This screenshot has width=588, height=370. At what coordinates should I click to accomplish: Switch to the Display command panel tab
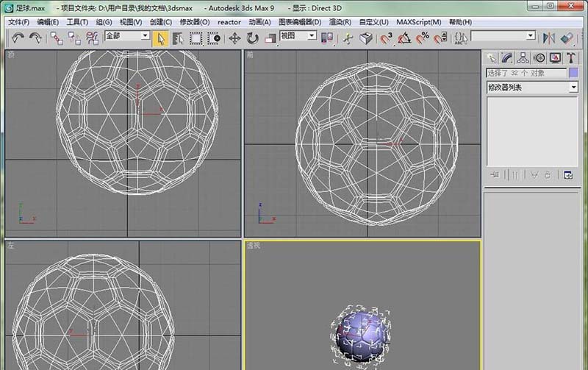[x=556, y=58]
